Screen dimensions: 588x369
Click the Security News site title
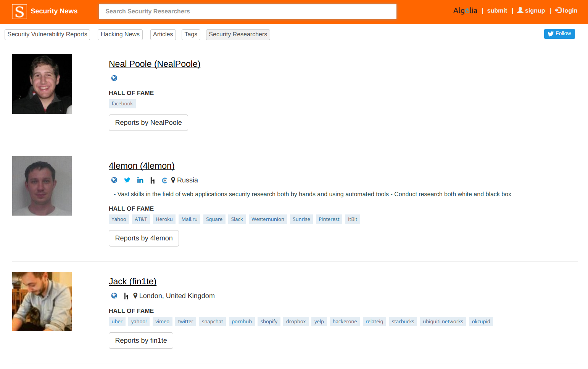(x=54, y=11)
